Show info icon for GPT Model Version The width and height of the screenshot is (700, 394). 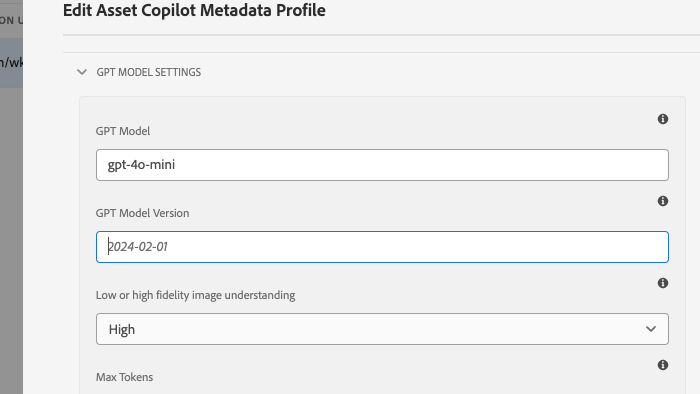(662, 201)
